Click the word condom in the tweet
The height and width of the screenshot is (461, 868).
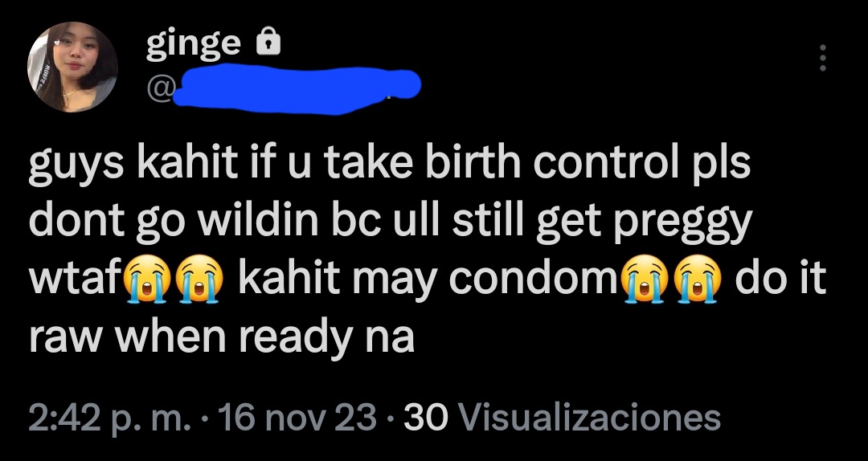534,279
